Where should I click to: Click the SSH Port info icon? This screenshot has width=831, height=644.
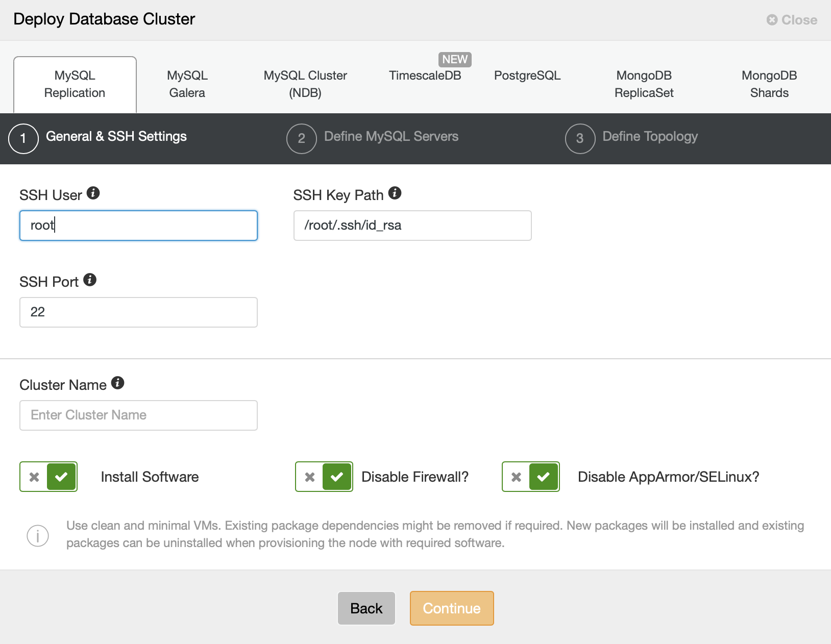[90, 280]
